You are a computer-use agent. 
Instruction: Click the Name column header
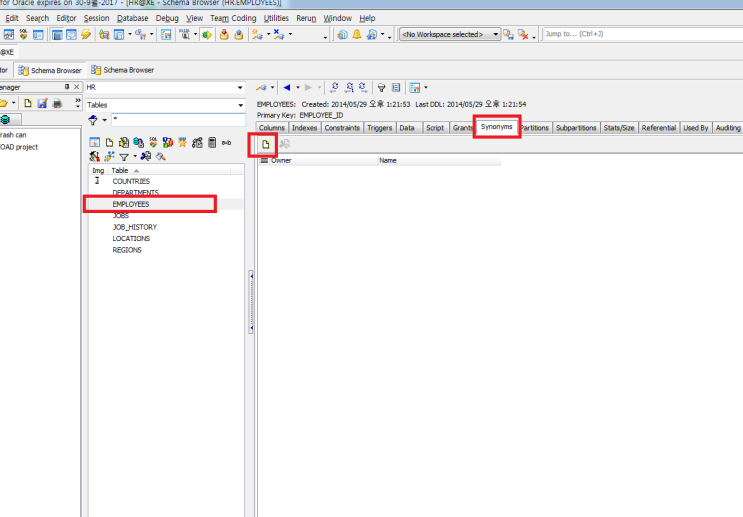[388, 160]
